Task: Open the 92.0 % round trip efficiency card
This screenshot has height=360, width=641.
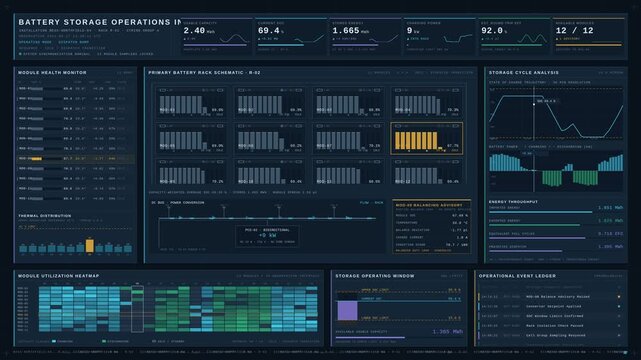Action: point(513,36)
